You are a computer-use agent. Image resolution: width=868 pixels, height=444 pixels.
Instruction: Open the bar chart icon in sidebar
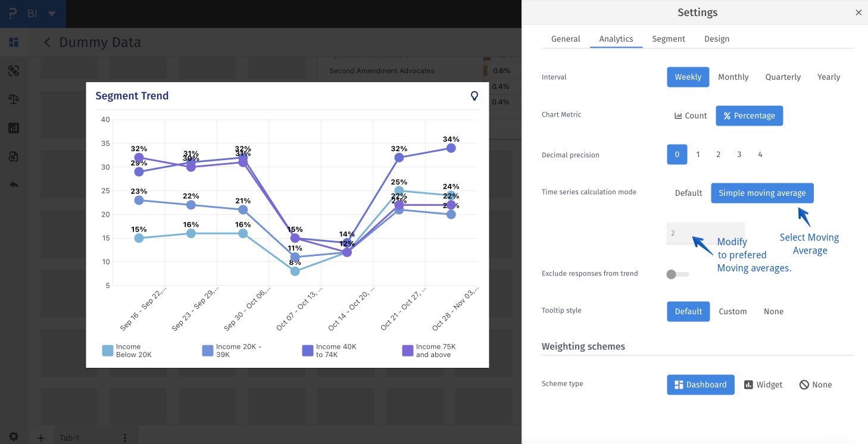pyautogui.click(x=14, y=128)
